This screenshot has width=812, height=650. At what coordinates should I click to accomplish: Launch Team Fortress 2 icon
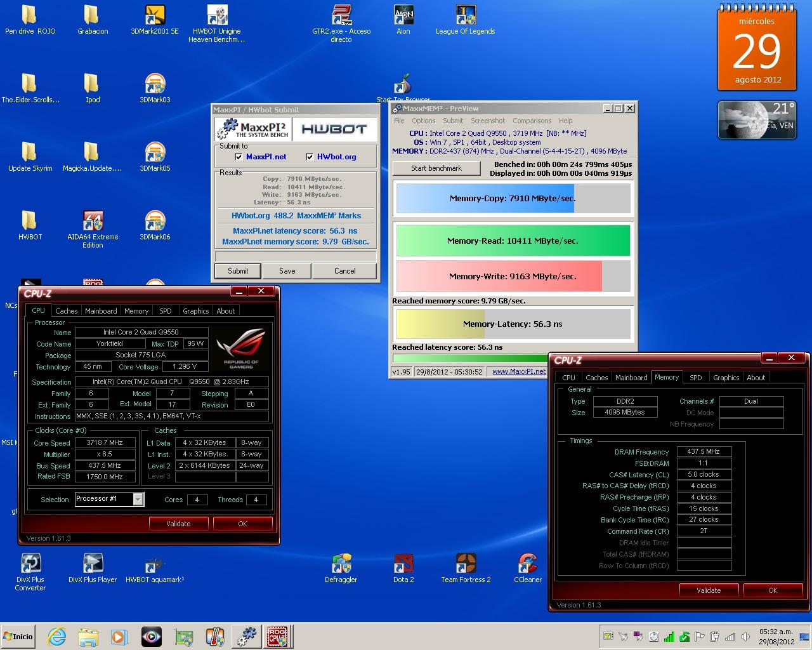click(466, 568)
